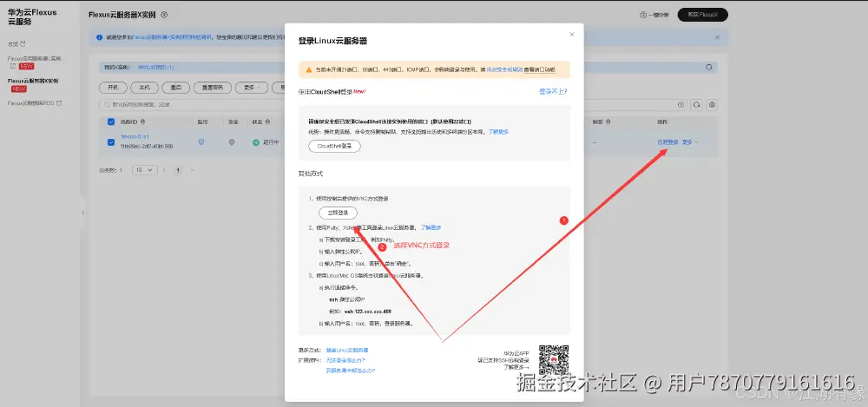
Task: Click the settings gear icon beside refresh
Action: coord(713,104)
